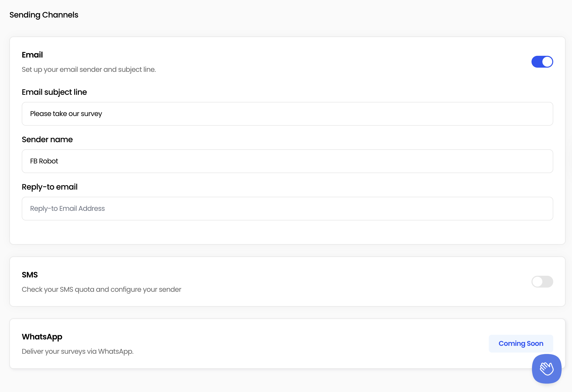The image size is (572, 392).
Task: Click the WhatsApp channel card
Action: coord(286,343)
